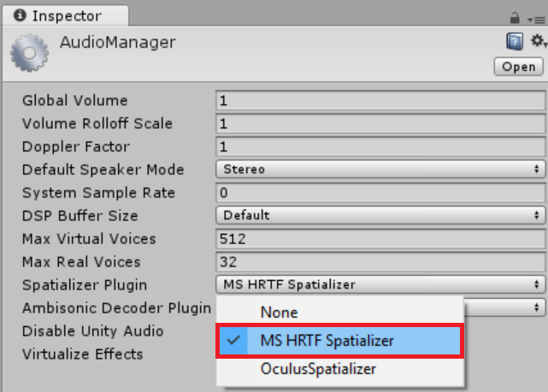Click the Inspector tab info icon
The width and height of the screenshot is (548, 392).
pyautogui.click(x=20, y=15)
